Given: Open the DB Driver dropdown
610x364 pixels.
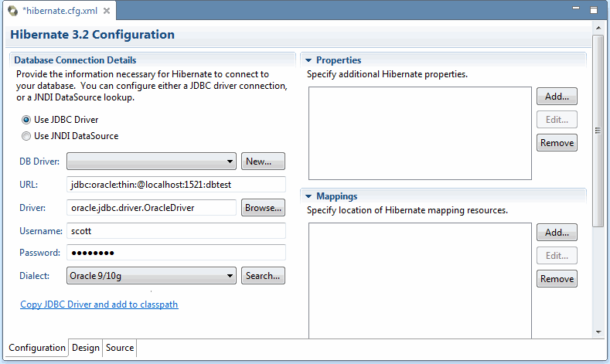Looking at the screenshot, I should (x=152, y=162).
